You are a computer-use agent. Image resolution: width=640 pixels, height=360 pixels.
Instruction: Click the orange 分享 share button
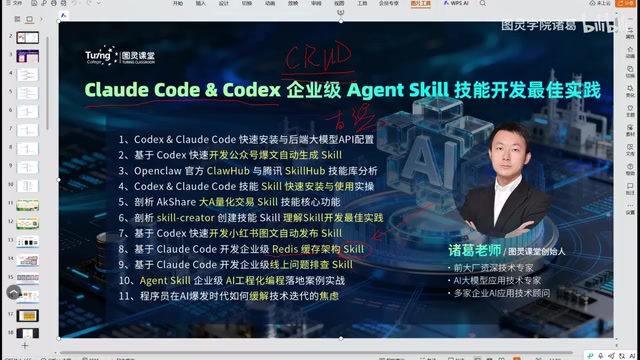625,3
